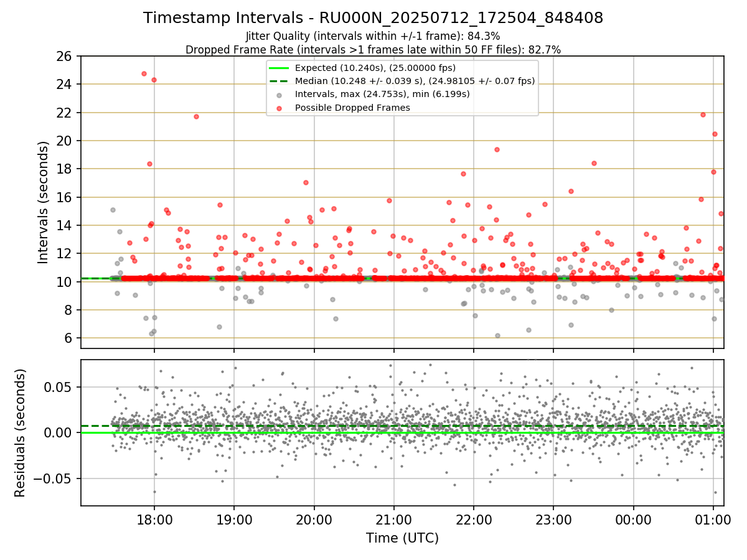The height and width of the screenshot is (560, 747).
Task: Click the 'Intervals (seconds)' y-axis label
Action: (x=44, y=202)
